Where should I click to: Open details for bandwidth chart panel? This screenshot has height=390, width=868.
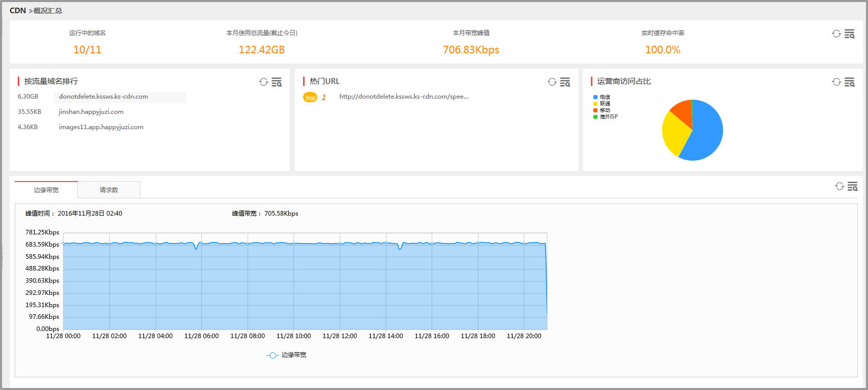pyautogui.click(x=852, y=186)
